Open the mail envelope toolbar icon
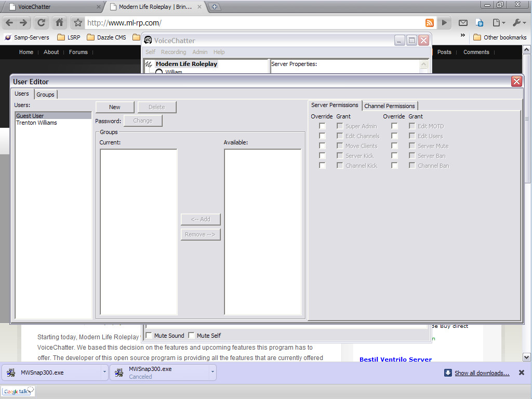The image size is (532, 399). tap(463, 23)
